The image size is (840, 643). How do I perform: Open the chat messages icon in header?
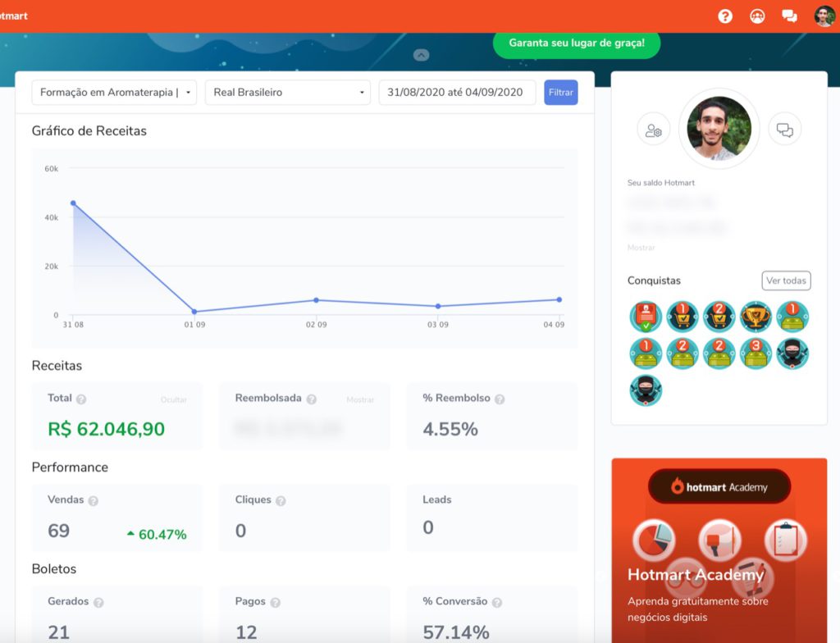(789, 16)
